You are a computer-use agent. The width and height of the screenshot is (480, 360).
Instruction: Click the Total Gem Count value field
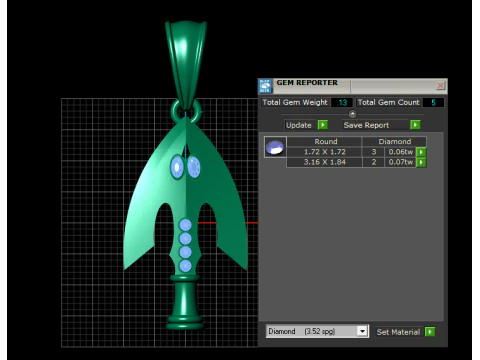click(433, 102)
